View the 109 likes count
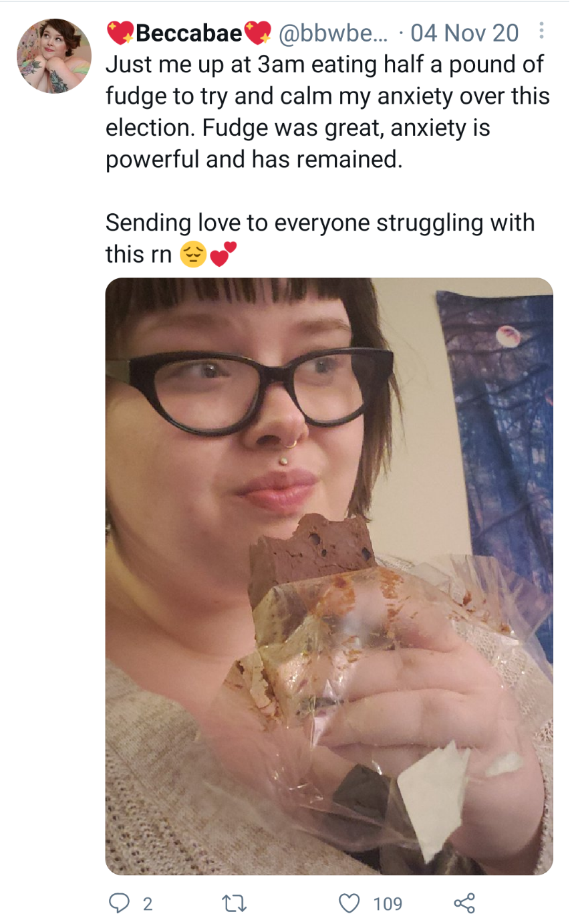This screenshot has width=570, height=924. (x=388, y=905)
